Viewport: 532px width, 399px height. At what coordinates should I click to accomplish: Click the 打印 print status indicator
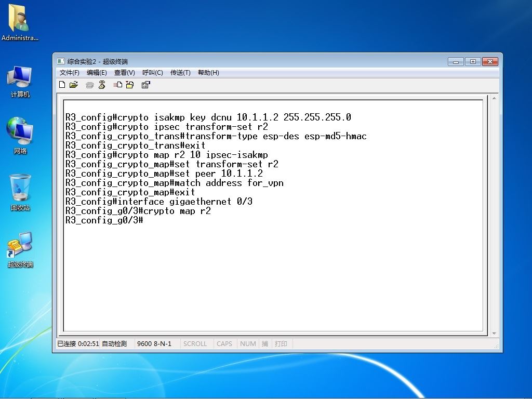[281, 344]
